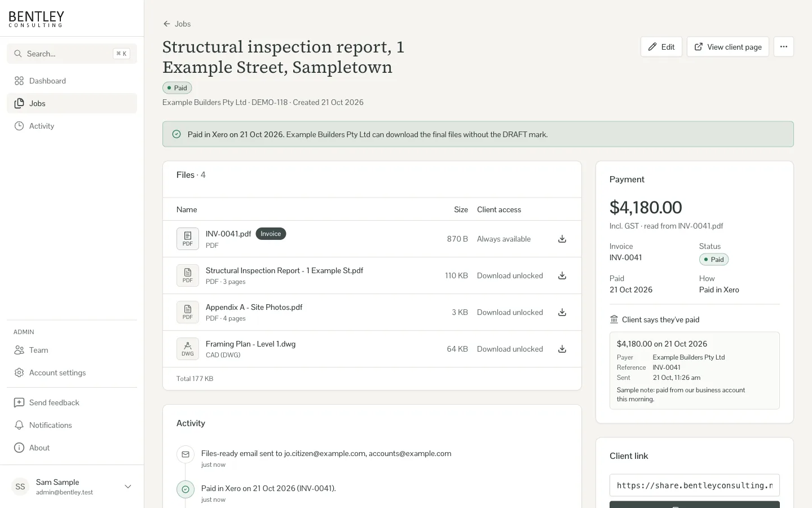Go to Activity in sidebar
The height and width of the screenshot is (508, 812).
coord(72,126)
